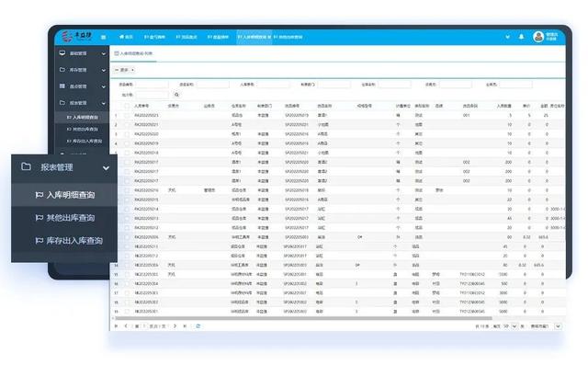Select the highlighted 入库明细查询 tab in the top bar
The width and height of the screenshot is (588, 388).
coord(254,37)
